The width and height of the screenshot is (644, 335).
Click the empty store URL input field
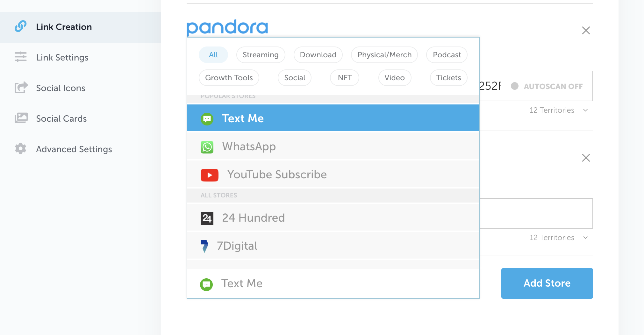point(536,213)
